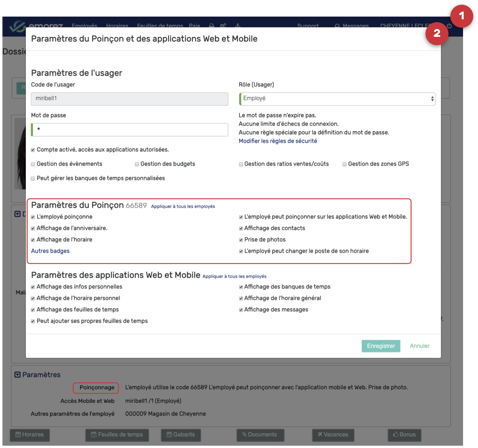Click the organization chart icon in navbar

238,26
